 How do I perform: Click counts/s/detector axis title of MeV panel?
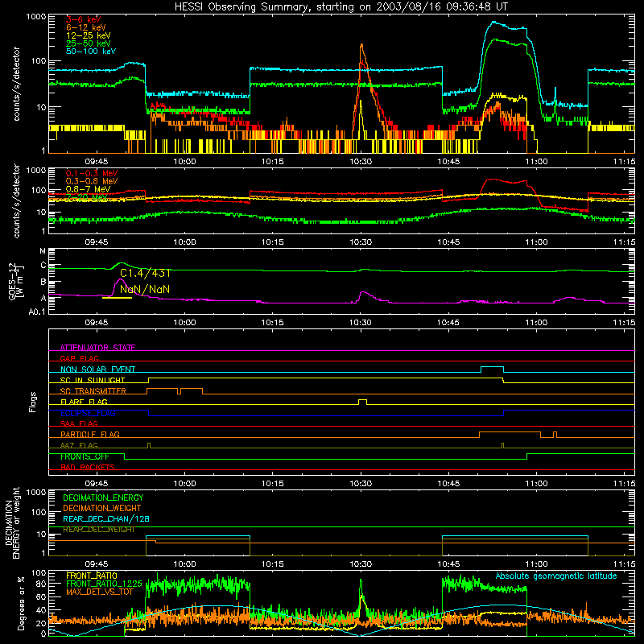[16, 200]
